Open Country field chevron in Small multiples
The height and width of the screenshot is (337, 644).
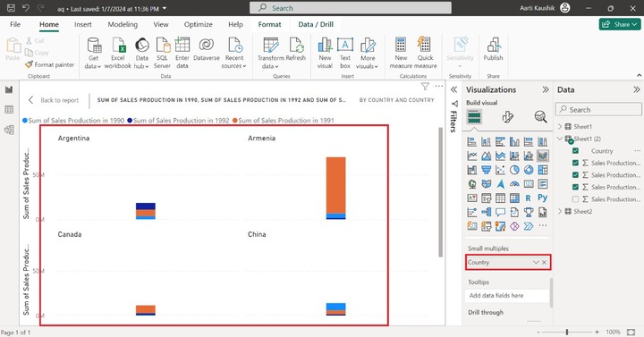pyautogui.click(x=536, y=262)
